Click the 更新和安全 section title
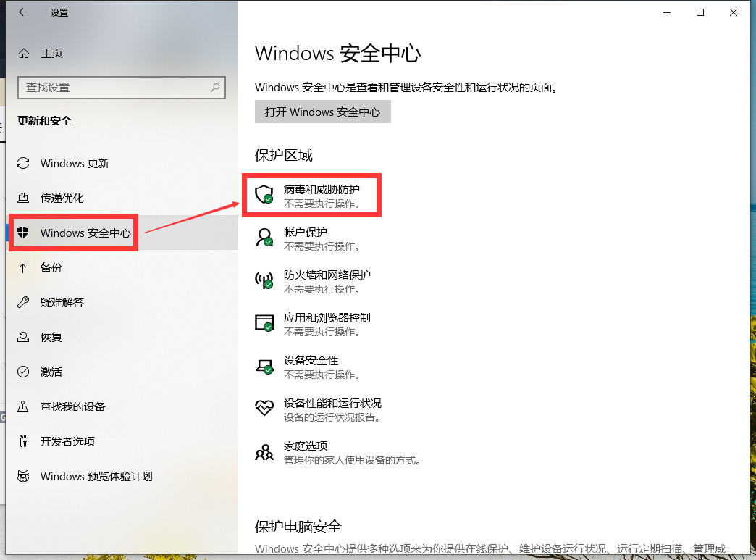 point(44,120)
